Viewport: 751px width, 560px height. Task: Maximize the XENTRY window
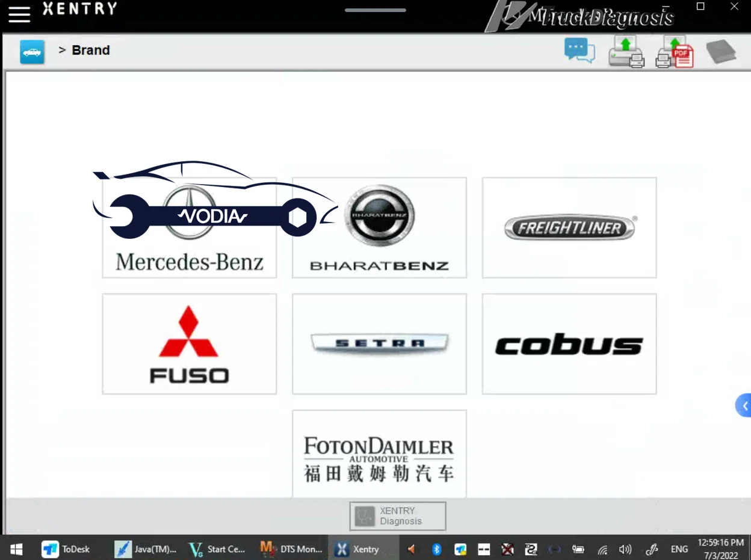click(x=700, y=7)
